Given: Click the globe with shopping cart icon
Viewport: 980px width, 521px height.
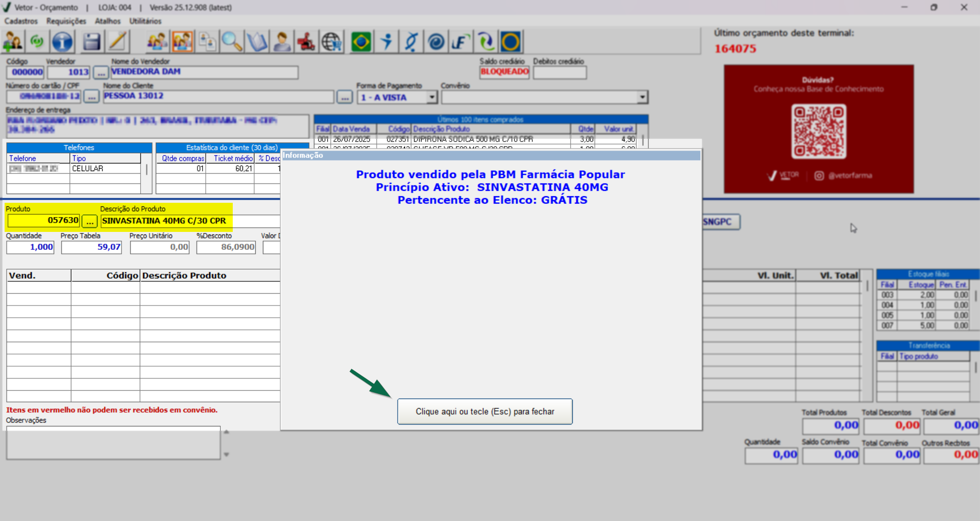Looking at the screenshot, I should pyautogui.click(x=332, y=42).
